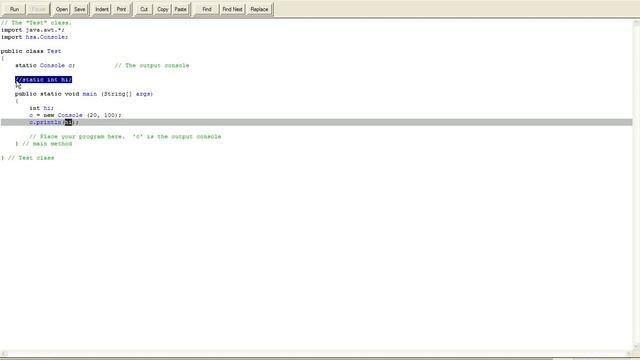Click the Find button
This screenshot has width=640, height=360.
[x=207, y=9]
